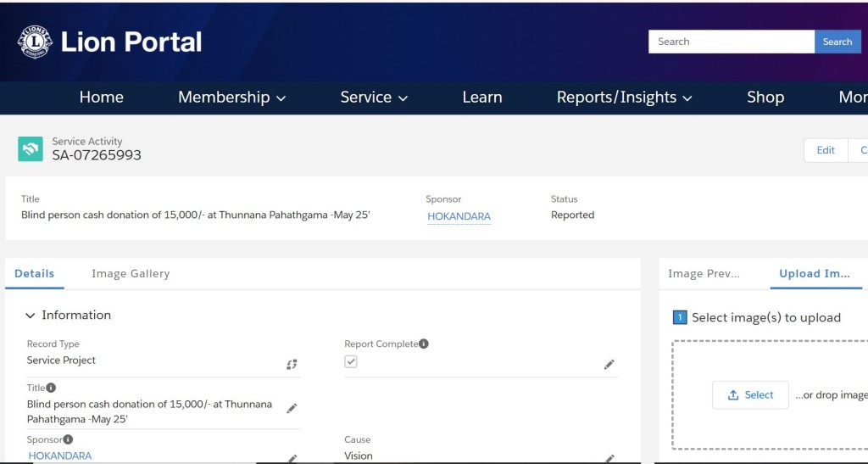Switch to the Details tab
Viewport: 868px width, 464px height.
tap(34, 273)
